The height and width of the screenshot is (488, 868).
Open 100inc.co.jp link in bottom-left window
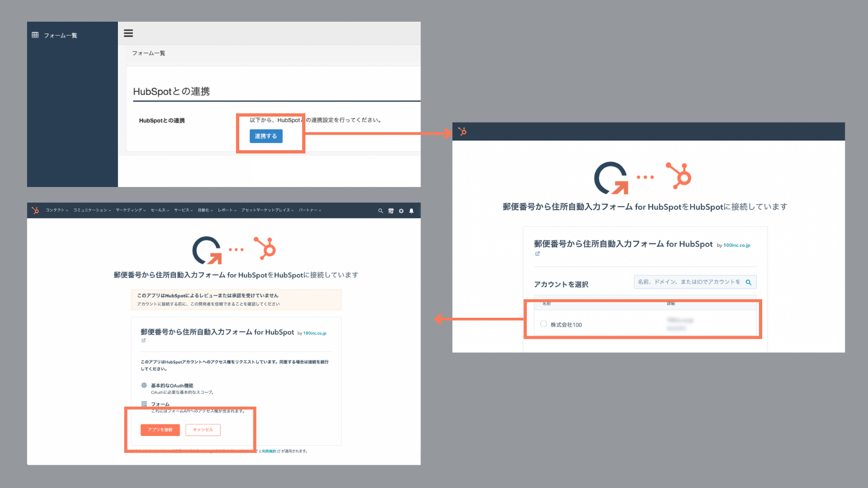pos(315,333)
